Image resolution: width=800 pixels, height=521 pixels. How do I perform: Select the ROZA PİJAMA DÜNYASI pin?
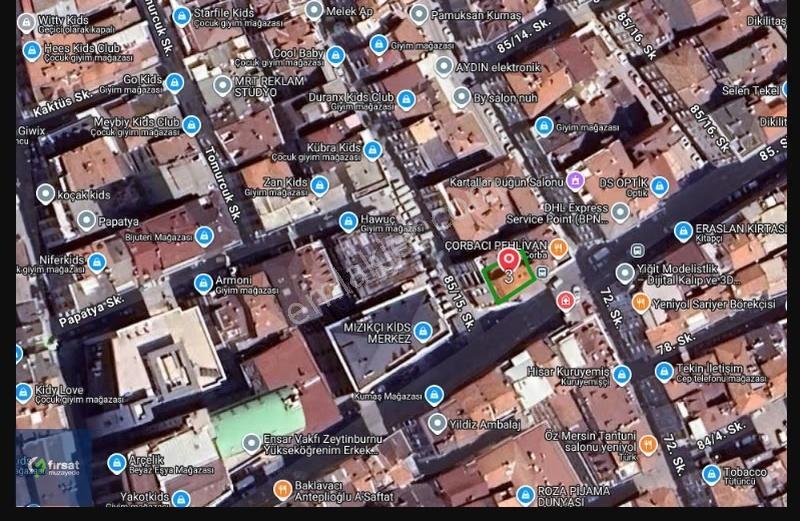click(x=525, y=495)
